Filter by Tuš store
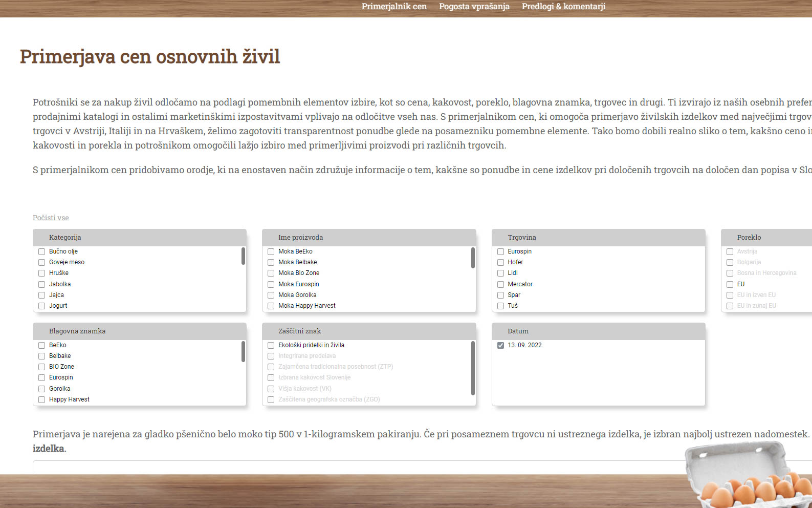 point(501,306)
